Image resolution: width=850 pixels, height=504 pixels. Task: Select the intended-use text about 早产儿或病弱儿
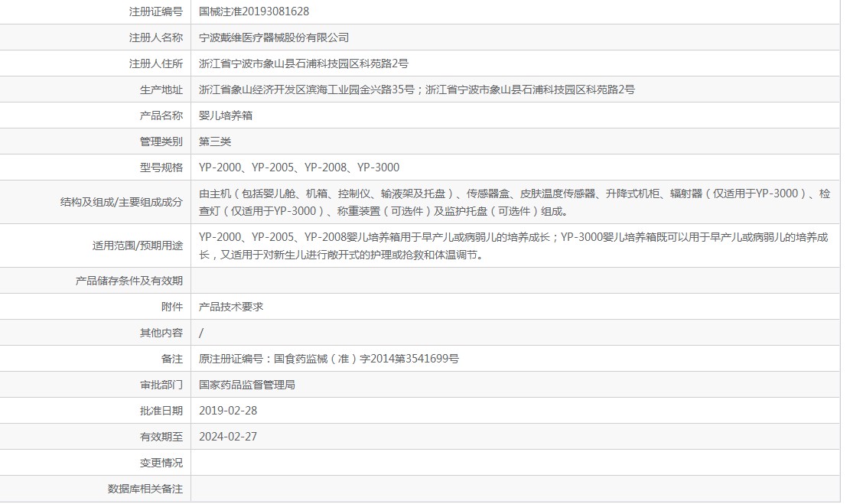513,245
